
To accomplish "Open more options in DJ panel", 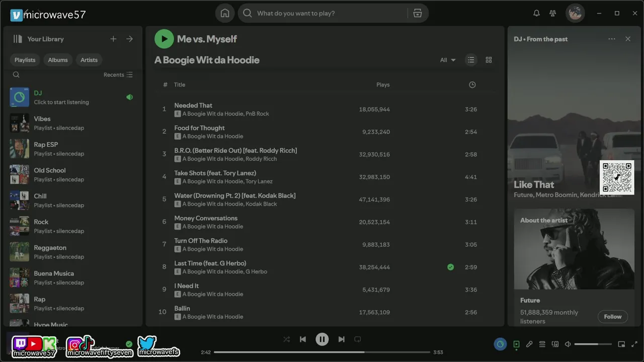I will (611, 39).
